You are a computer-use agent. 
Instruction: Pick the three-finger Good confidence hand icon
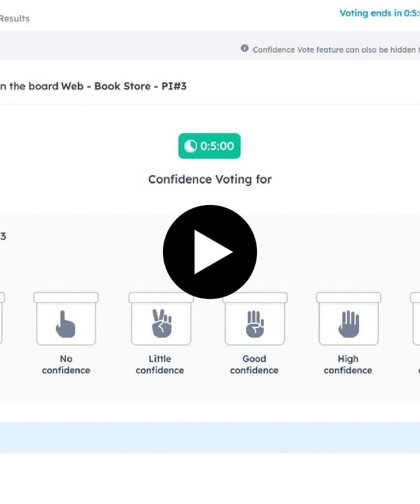255,324
